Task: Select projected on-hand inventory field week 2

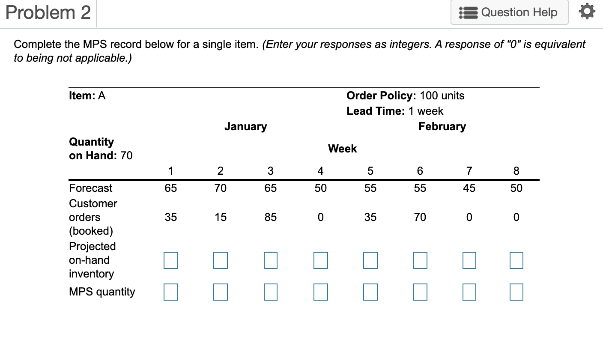Action: click(220, 260)
